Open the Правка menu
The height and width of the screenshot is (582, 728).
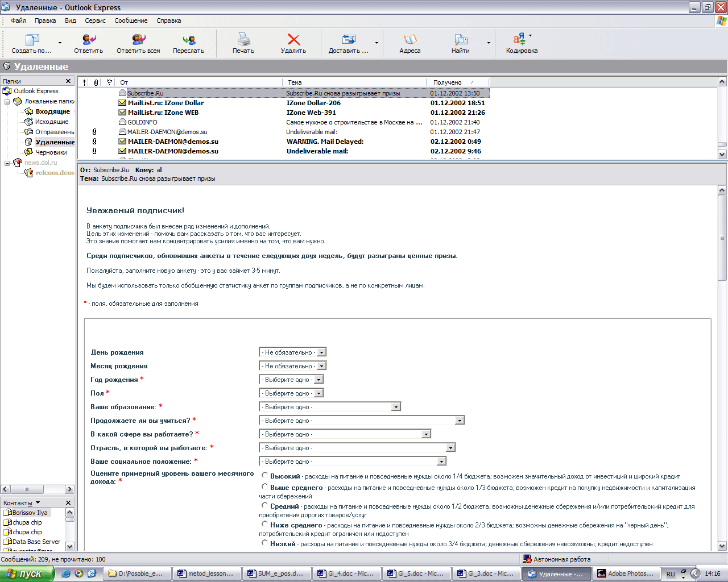pos(45,20)
